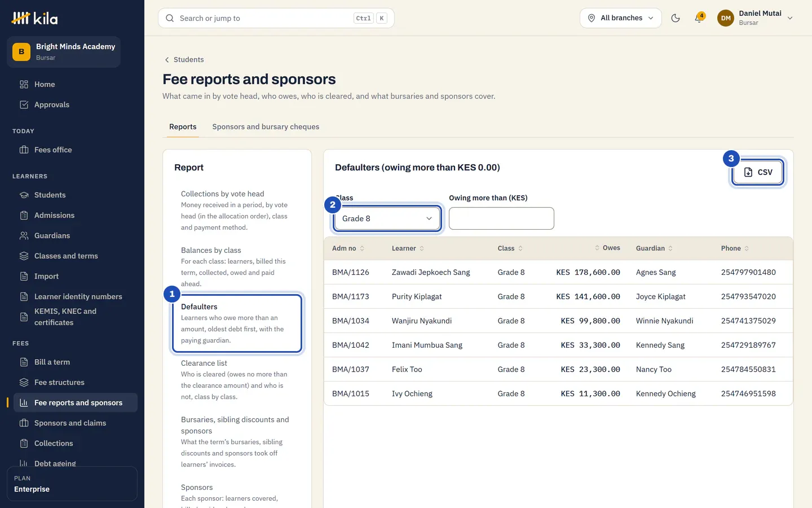The width and height of the screenshot is (812, 508).
Task: Sort table by Owes column
Action: click(607, 248)
